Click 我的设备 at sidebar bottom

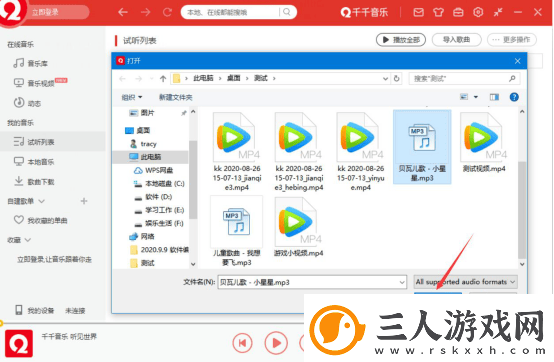coord(41,310)
